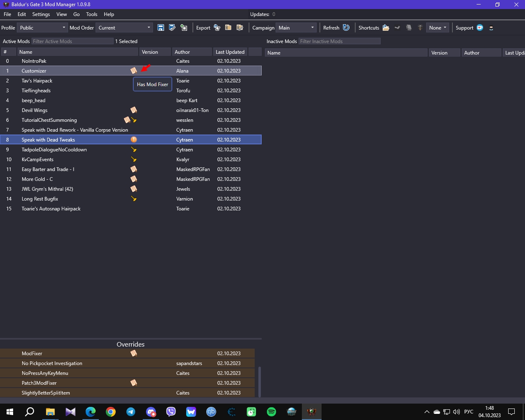Click the Filter Active Mods input field

(73, 41)
